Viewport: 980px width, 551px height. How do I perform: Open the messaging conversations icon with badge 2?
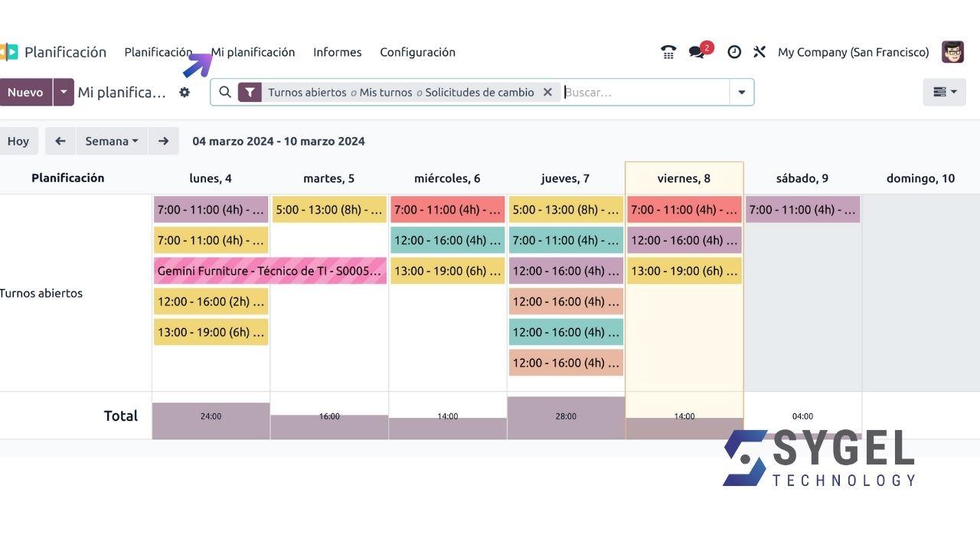tap(697, 52)
